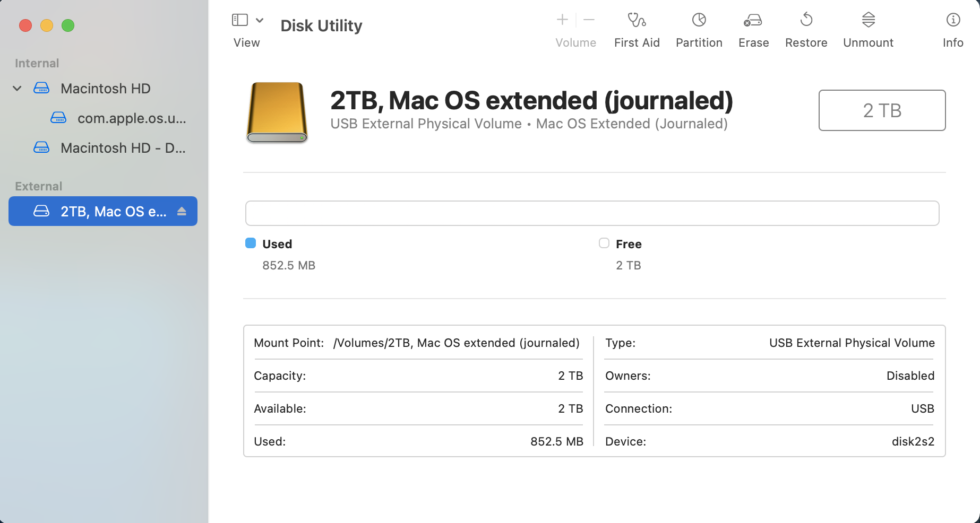Image resolution: width=980 pixels, height=523 pixels.
Task: Click the 2 TB capacity box
Action: point(882,110)
